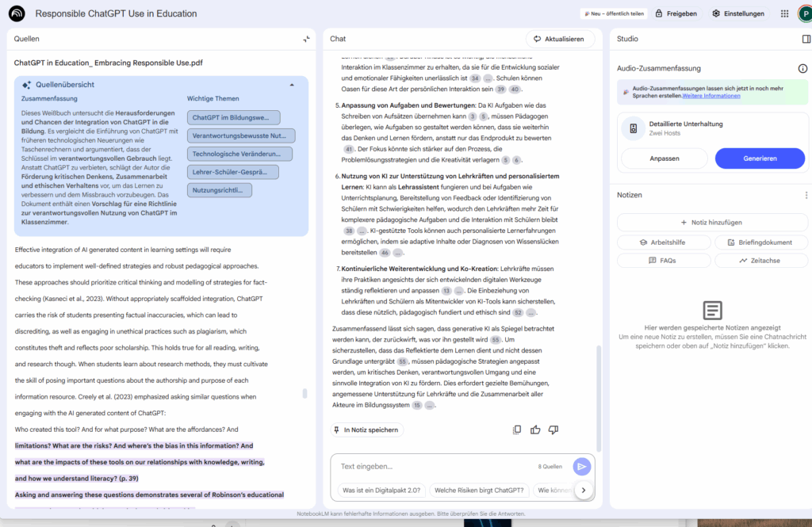Copy the chat answer with the copy icon
Viewport: 812px width, 527px height.
pyautogui.click(x=517, y=430)
